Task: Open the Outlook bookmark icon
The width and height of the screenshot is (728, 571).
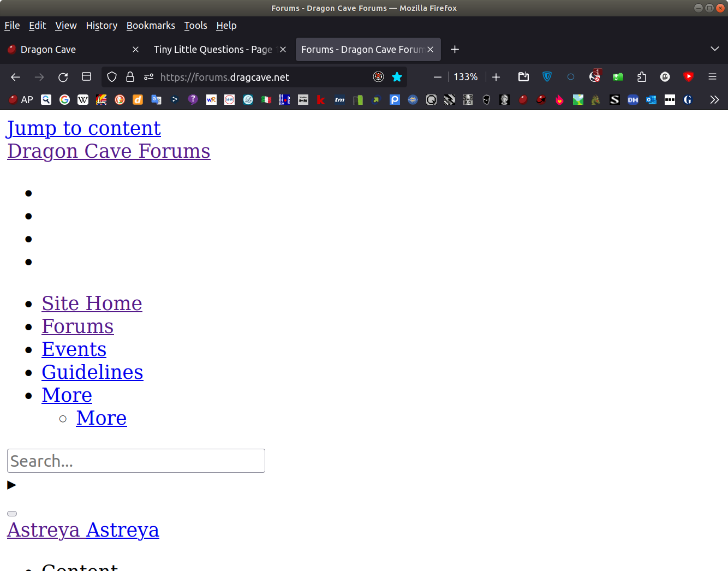Action: (651, 100)
